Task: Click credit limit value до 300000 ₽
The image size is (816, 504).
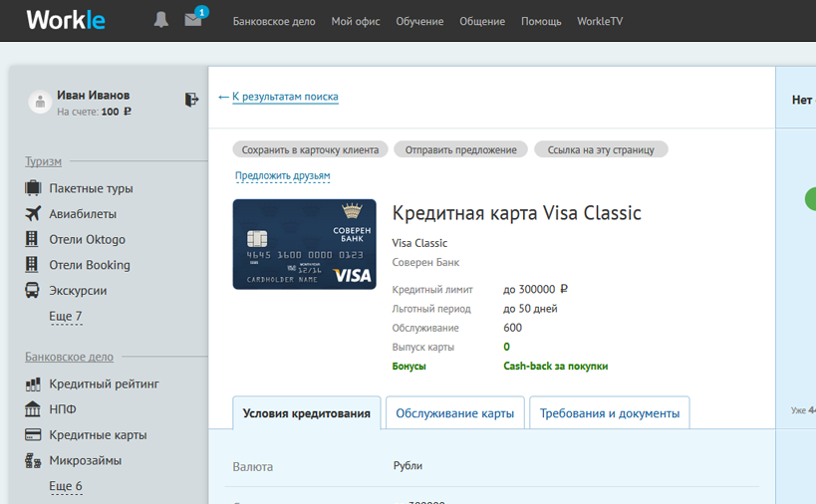Action: pos(535,289)
